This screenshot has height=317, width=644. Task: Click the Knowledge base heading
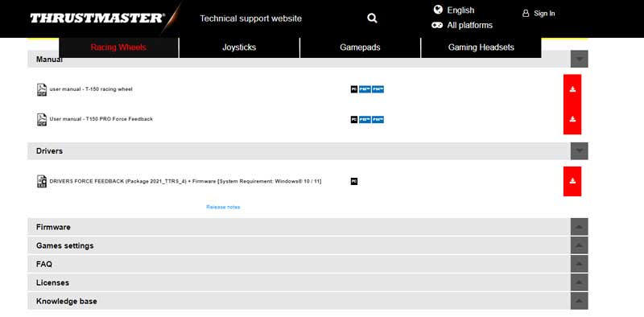tap(67, 302)
